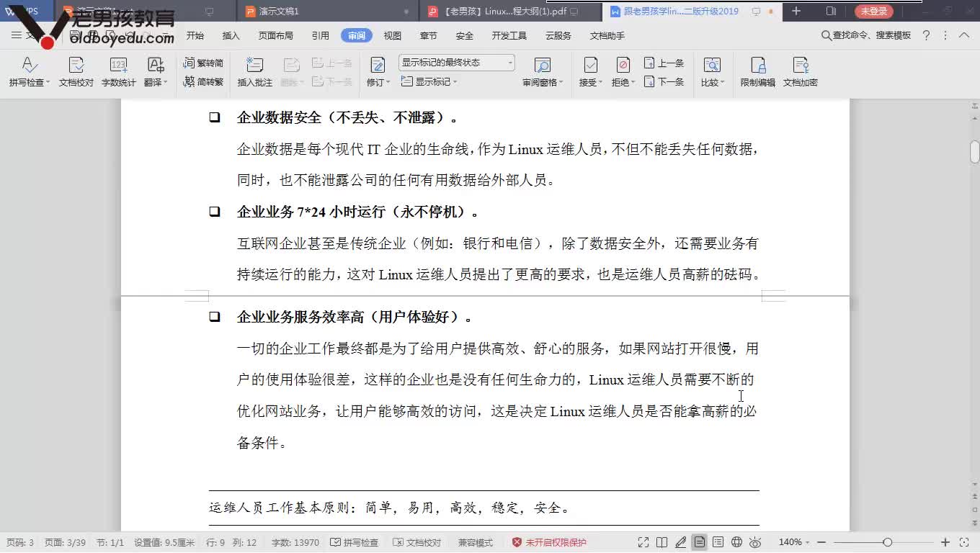Viewport: 980px width, 553px height.
Task: Open restrict editing
Action: [x=758, y=72]
